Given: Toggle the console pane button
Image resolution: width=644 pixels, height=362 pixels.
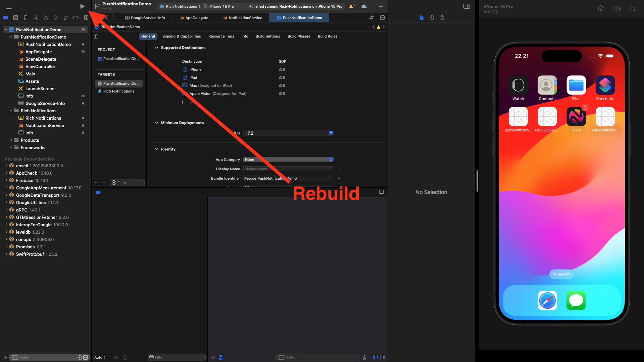Looking at the screenshot, I should pyautogui.click(x=382, y=357).
